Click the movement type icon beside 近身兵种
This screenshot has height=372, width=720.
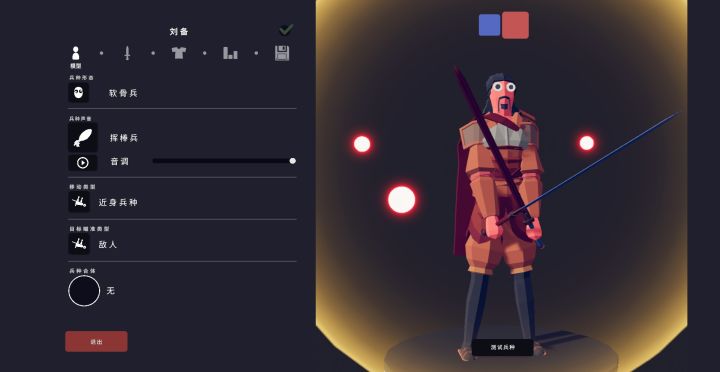click(79, 202)
